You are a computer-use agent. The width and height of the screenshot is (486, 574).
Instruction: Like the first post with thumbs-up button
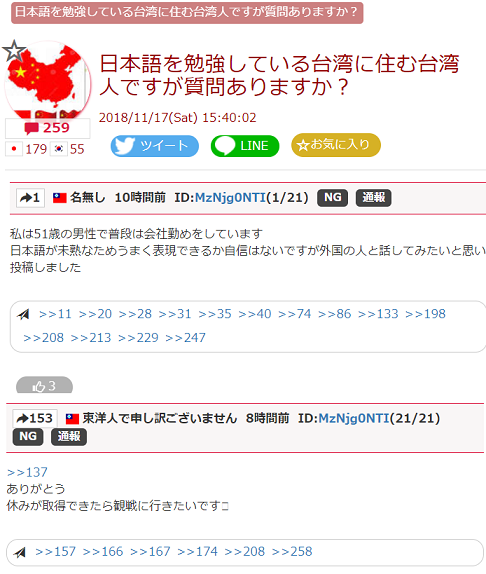[x=44, y=385]
